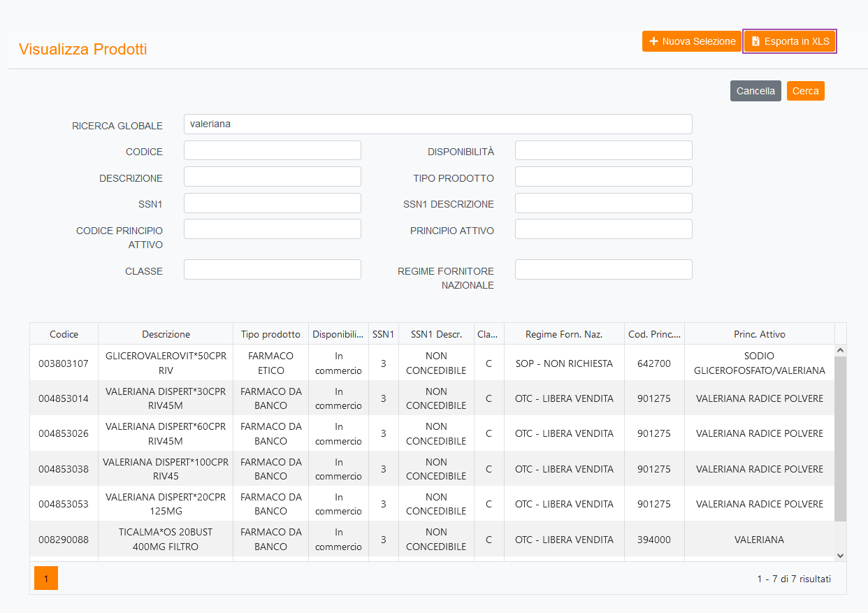Screen dimensions: 868x613
Task: Select row with code 004853014
Action: click(x=64, y=398)
